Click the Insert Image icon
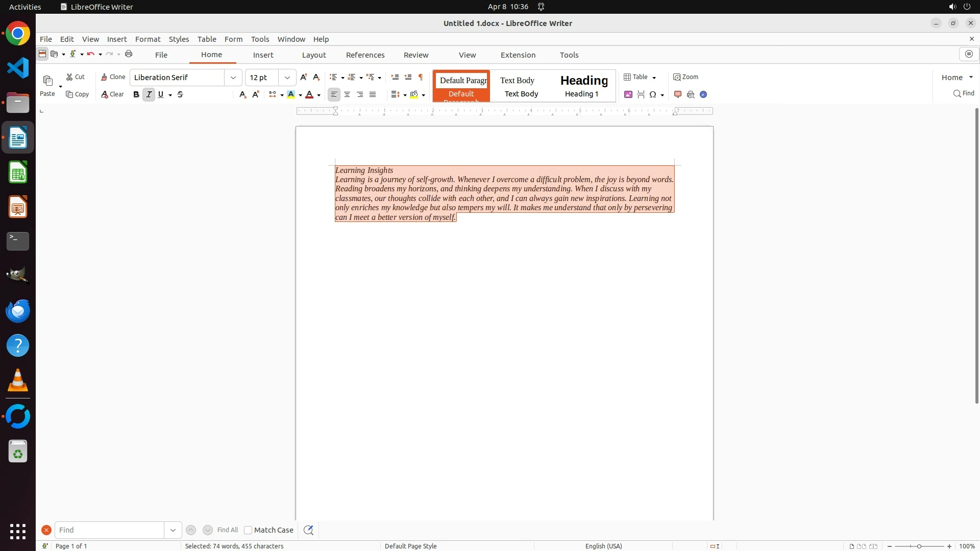This screenshot has height=551, width=980. pyautogui.click(x=628, y=94)
